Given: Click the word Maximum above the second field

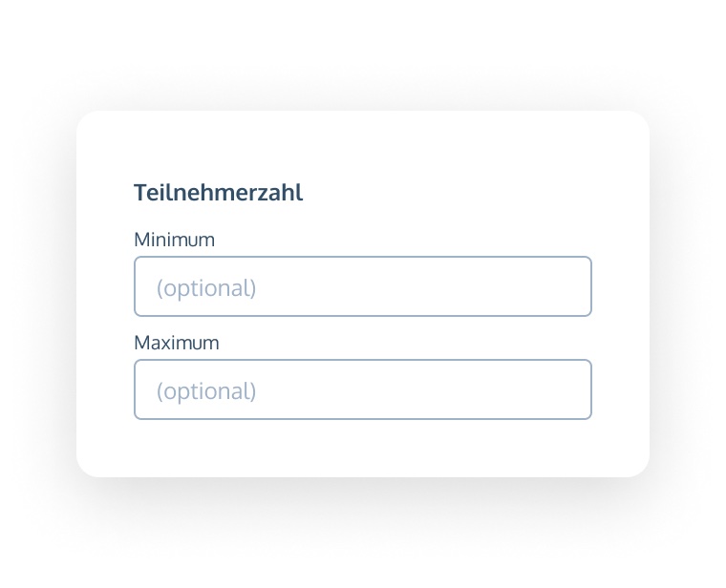Looking at the screenshot, I should [x=177, y=343].
